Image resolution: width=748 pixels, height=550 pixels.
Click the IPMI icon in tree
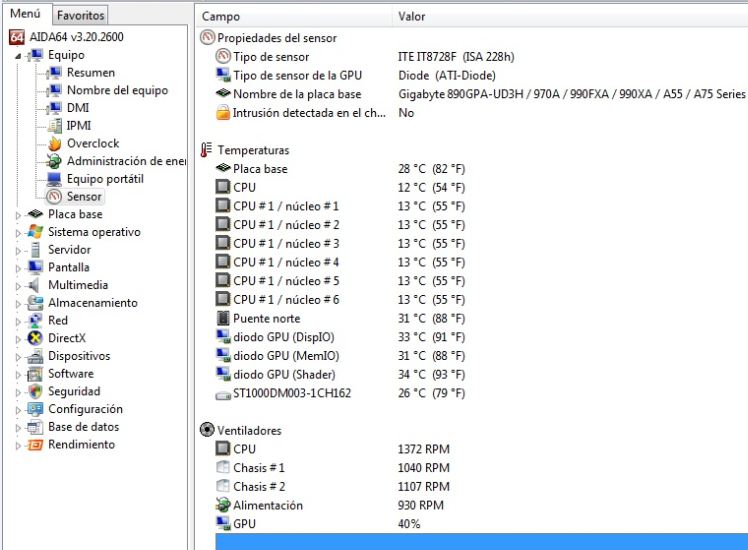click(x=55, y=125)
